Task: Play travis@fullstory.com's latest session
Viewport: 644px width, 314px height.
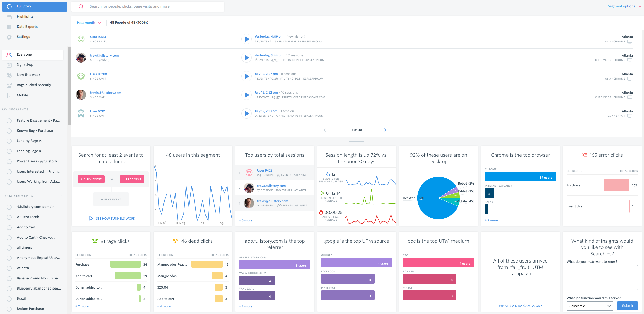Action: 246,95
